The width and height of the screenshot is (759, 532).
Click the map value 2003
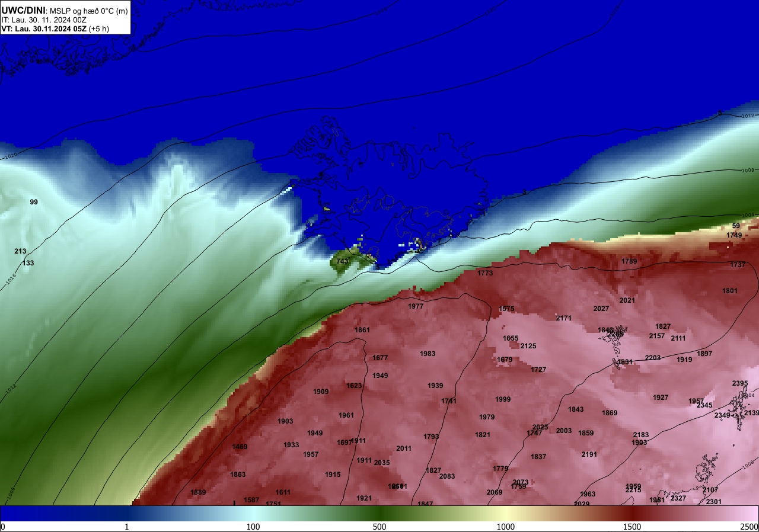point(564,431)
